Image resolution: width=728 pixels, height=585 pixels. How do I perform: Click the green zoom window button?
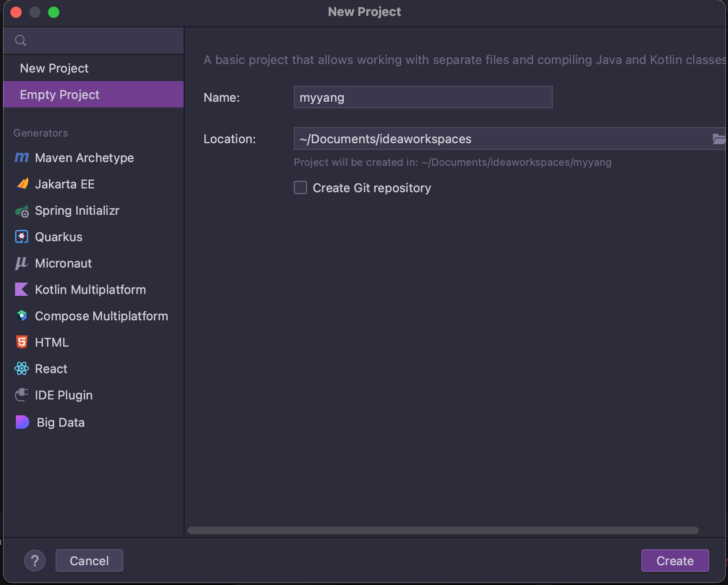[54, 12]
